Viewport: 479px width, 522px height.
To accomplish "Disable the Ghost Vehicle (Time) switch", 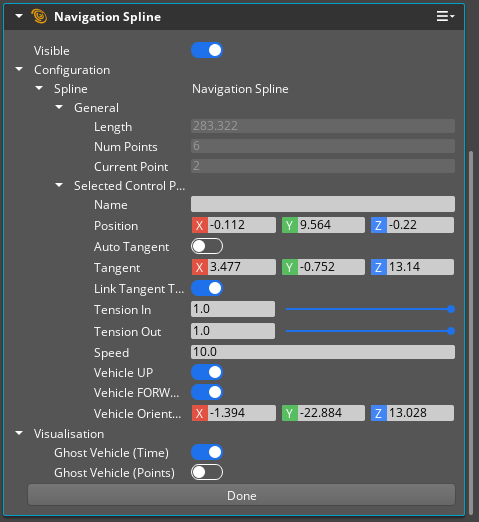I will 207,452.
